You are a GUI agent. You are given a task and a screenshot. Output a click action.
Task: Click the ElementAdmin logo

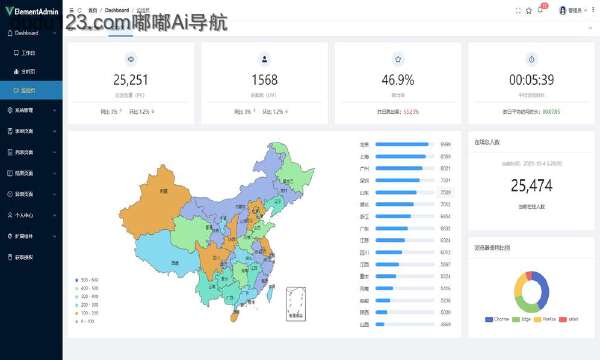pyautogui.click(x=32, y=11)
